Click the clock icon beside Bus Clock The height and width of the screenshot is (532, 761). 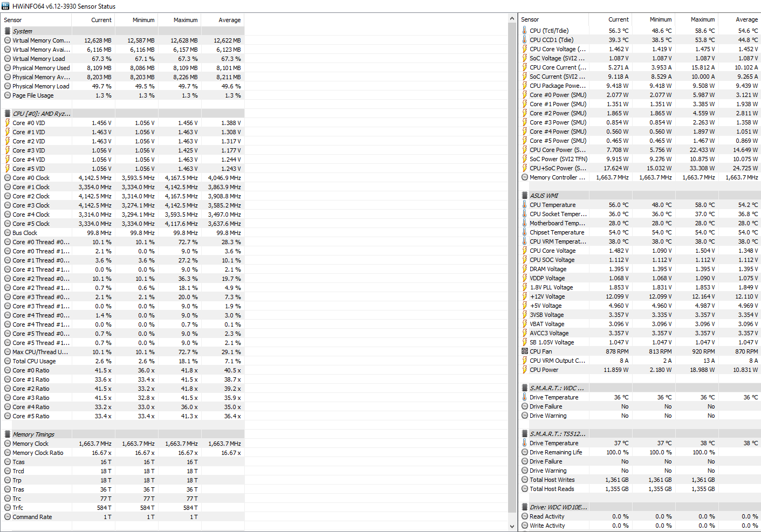click(8, 233)
